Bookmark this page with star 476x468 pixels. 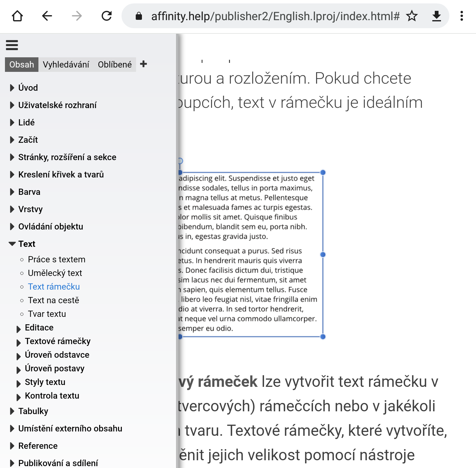(x=412, y=16)
